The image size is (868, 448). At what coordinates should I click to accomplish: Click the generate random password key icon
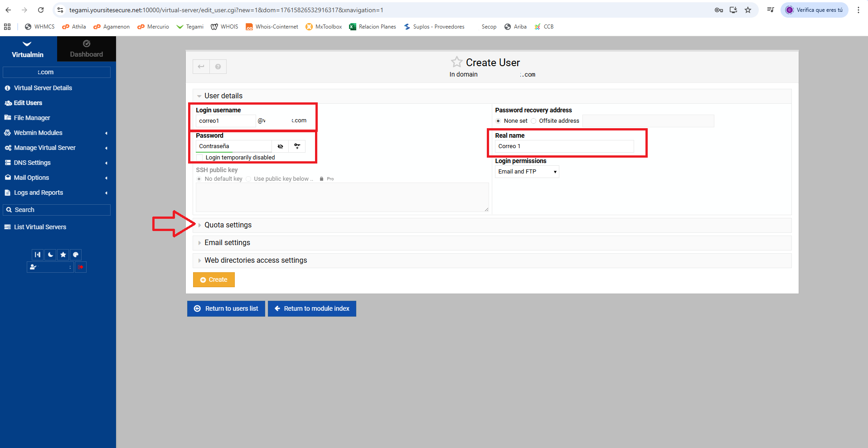[297, 146]
